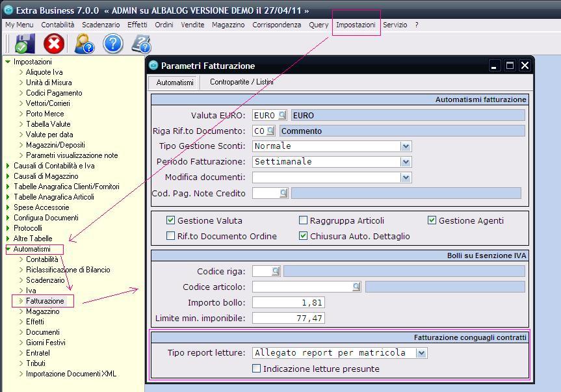Open Importazione Documenti XML item
561x392 pixels.
pyautogui.click(x=72, y=373)
